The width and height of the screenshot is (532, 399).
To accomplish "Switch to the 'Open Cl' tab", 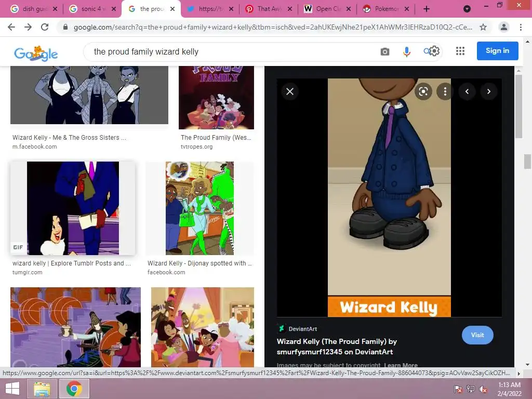I will click(x=326, y=9).
